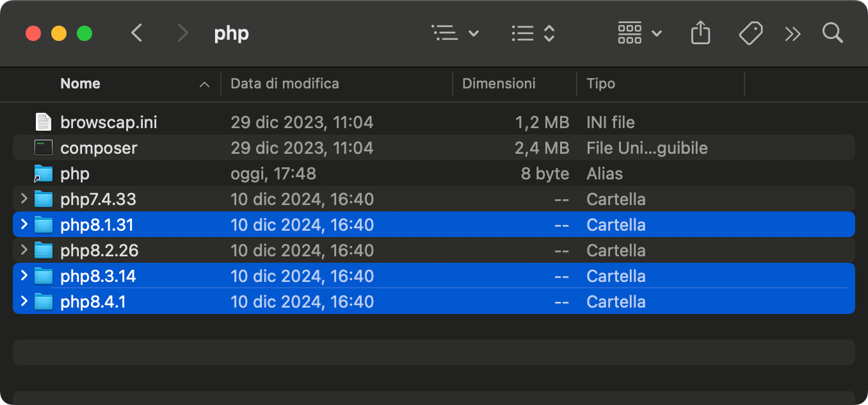Select the composer file name

pos(99,148)
